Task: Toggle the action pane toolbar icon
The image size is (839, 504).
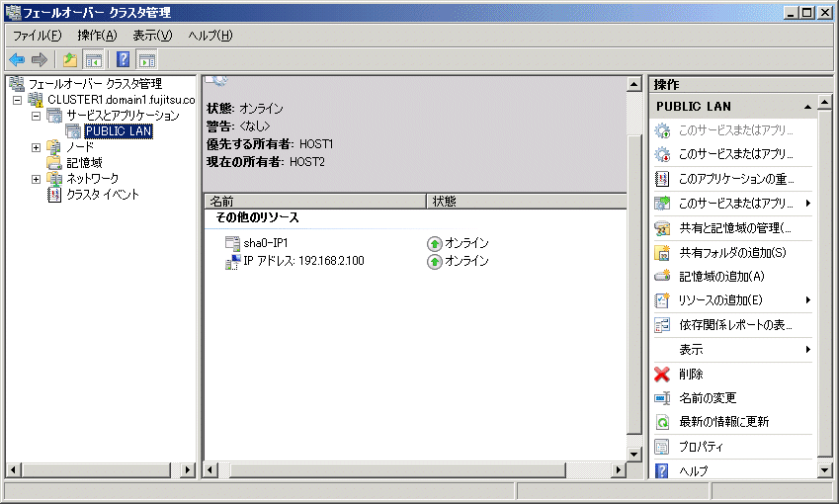Action: click(146, 59)
